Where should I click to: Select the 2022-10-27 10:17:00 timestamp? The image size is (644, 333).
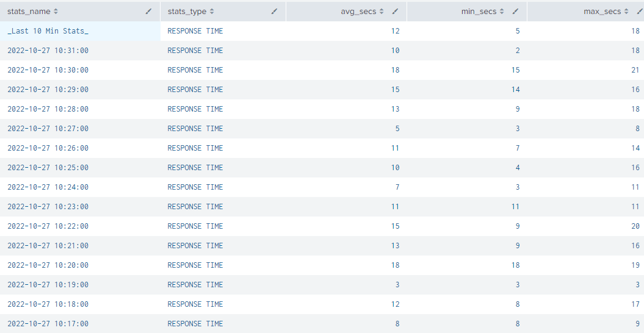click(x=48, y=324)
